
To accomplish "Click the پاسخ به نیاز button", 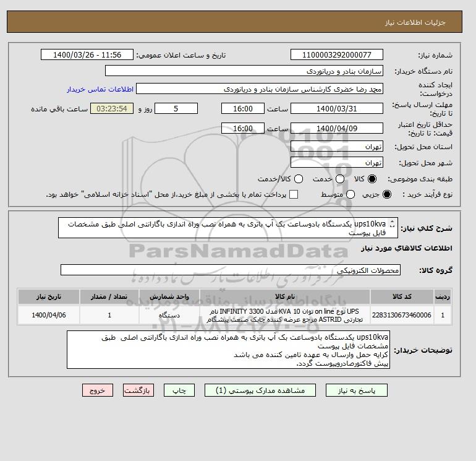I will pyautogui.click(x=357, y=390).
